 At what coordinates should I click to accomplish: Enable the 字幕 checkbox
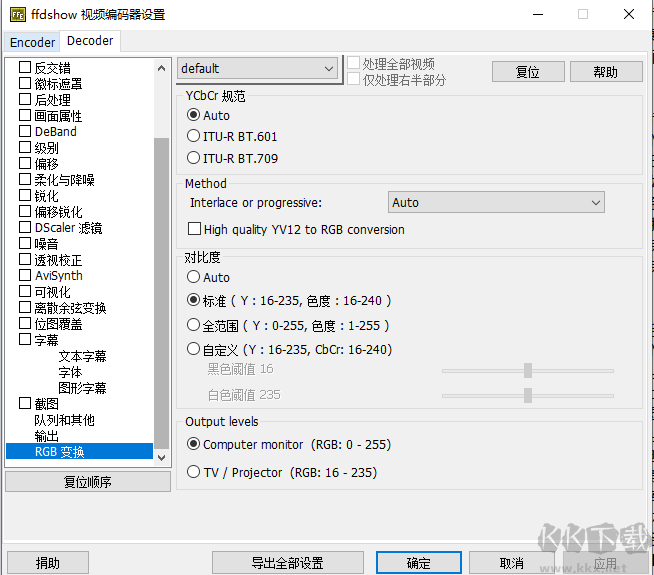coord(25,339)
